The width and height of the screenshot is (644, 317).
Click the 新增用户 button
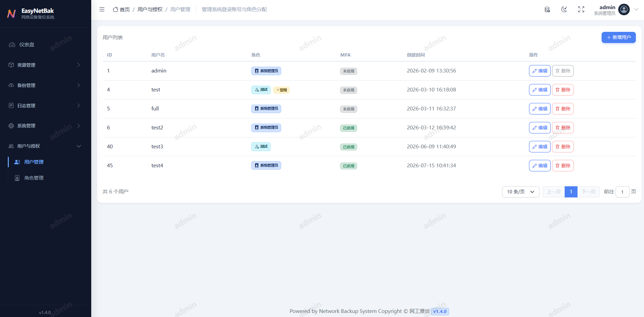pyautogui.click(x=619, y=37)
